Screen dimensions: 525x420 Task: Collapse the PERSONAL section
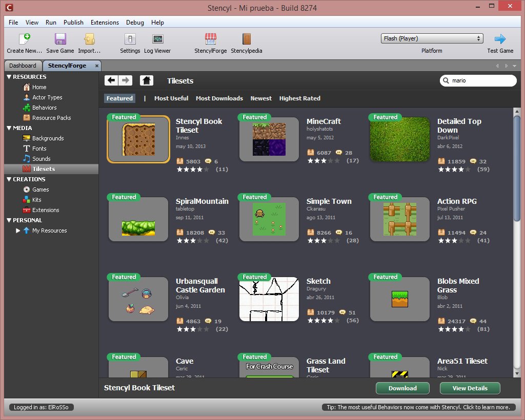[x=9, y=220]
